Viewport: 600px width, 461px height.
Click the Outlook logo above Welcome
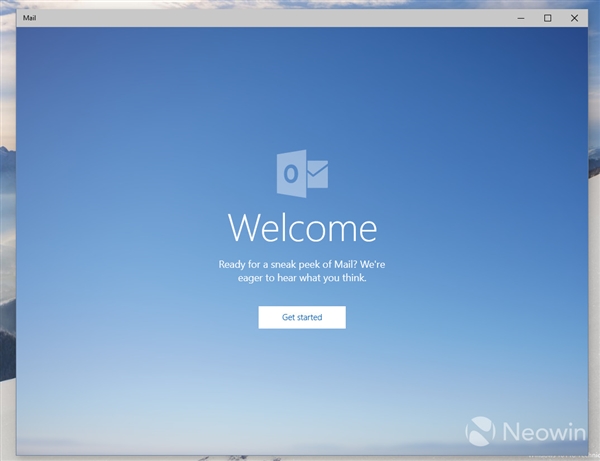302,174
